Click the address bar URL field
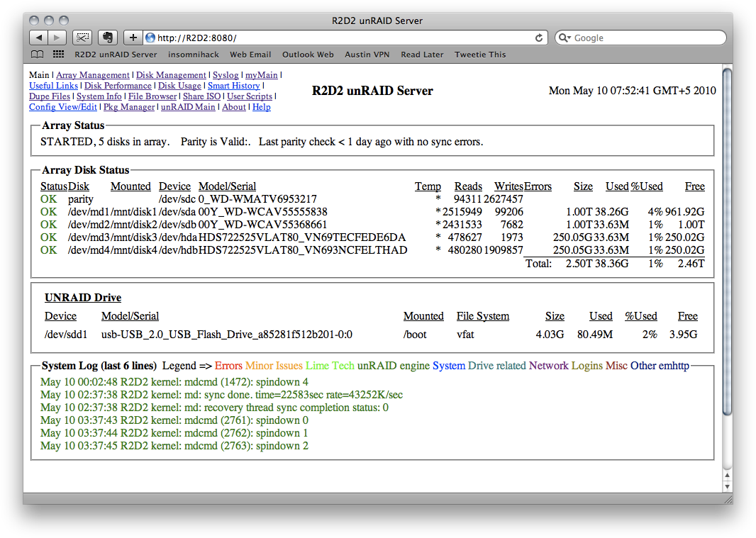The width and height of the screenshot is (756, 538). [345, 38]
